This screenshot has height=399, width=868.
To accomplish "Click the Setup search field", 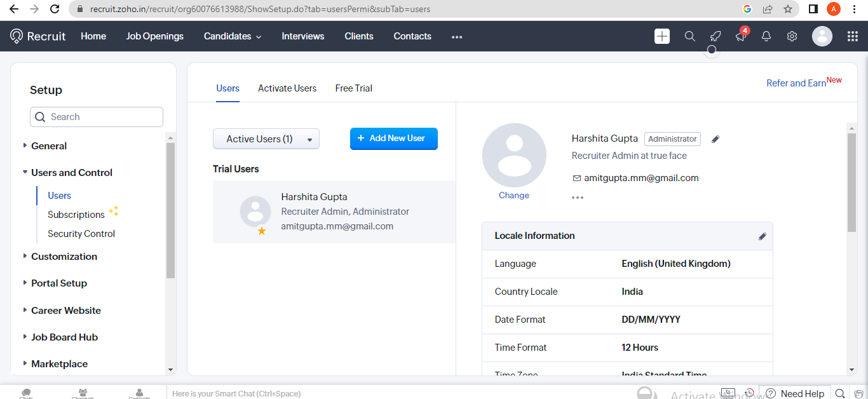I will pyautogui.click(x=97, y=117).
